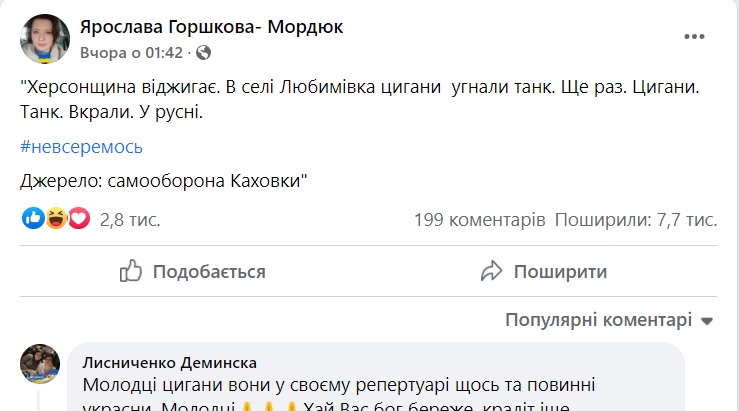Show who shared: Поширили 7,7 тис.
Screen dimensions: 739x411
pos(635,219)
